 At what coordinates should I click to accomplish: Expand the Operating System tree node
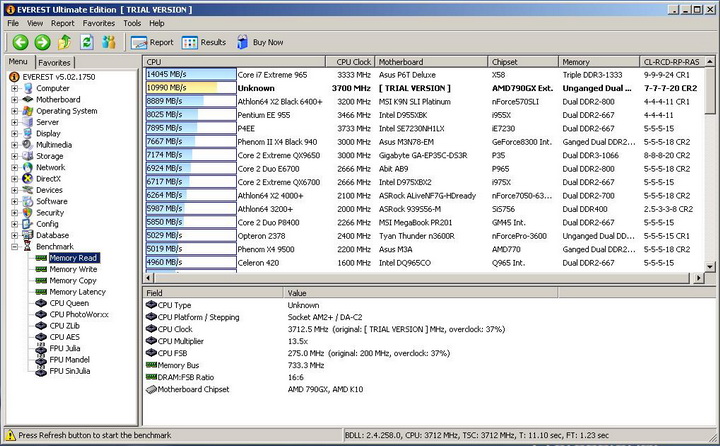(x=15, y=111)
